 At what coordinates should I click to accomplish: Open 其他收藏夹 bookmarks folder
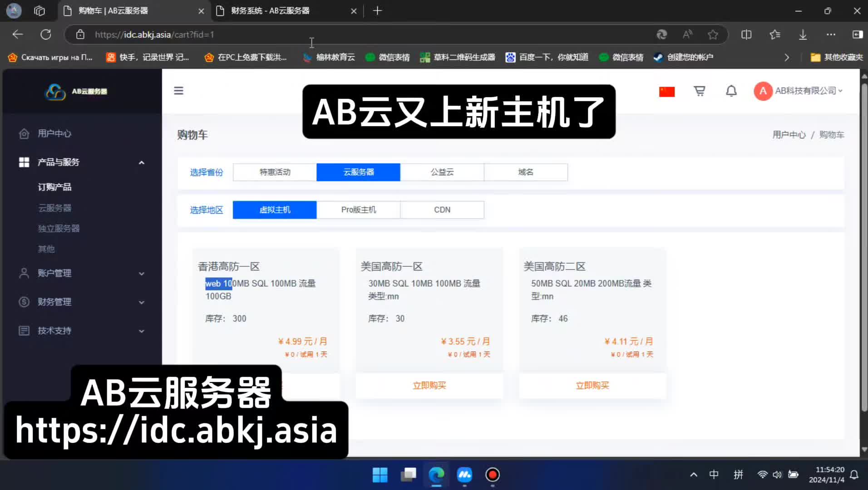pos(837,58)
